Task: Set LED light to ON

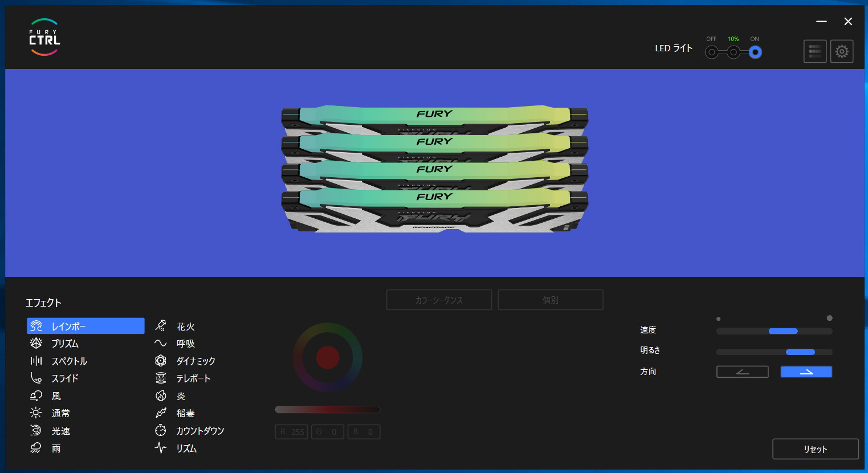Action: click(755, 52)
